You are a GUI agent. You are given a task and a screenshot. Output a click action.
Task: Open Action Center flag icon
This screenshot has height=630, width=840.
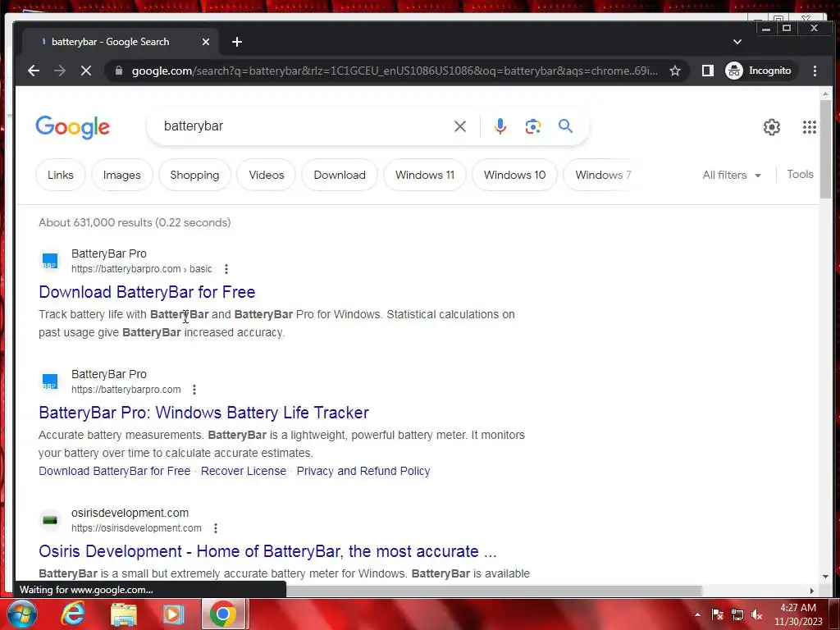click(x=717, y=614)
